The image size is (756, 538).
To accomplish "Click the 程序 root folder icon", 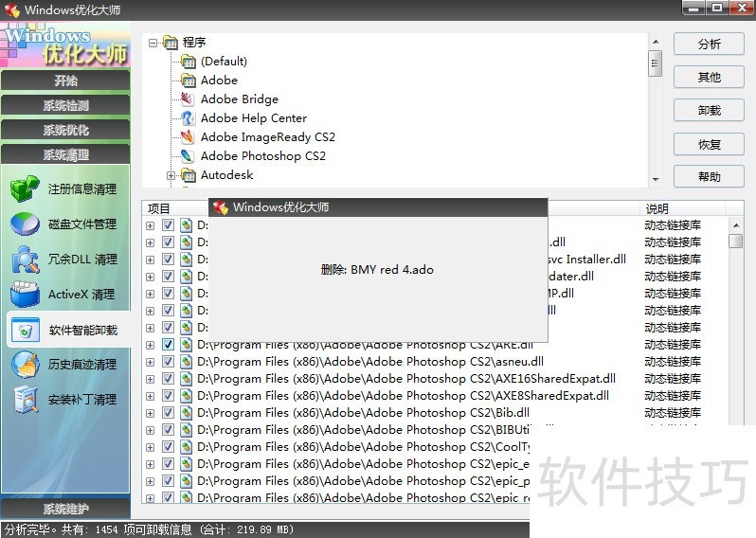I will click(171, 43).
